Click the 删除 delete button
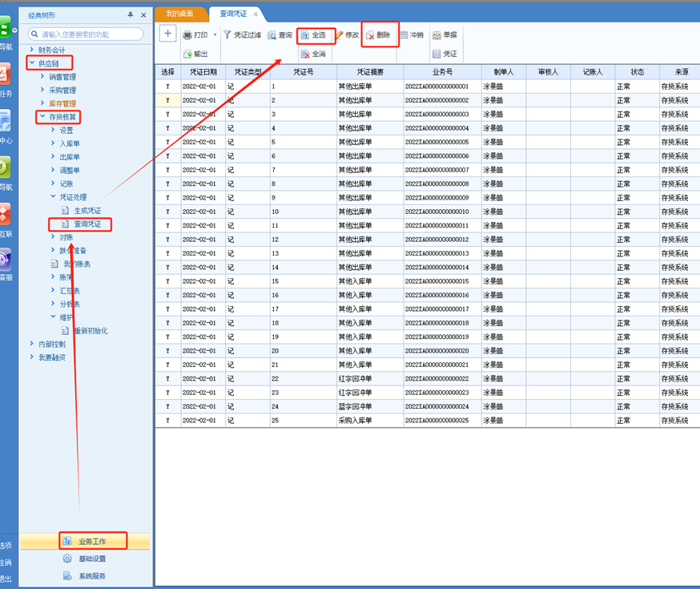700x589 pixels. [x=378, y=34]
